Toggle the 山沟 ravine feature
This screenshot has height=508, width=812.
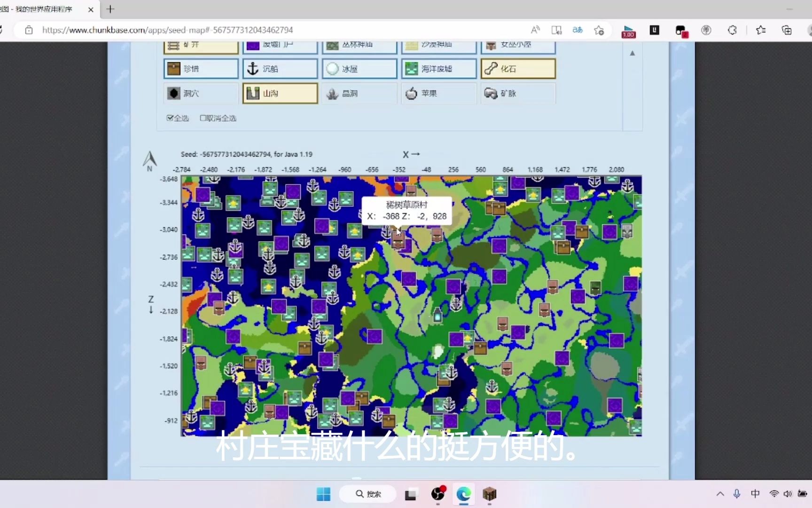281,93
